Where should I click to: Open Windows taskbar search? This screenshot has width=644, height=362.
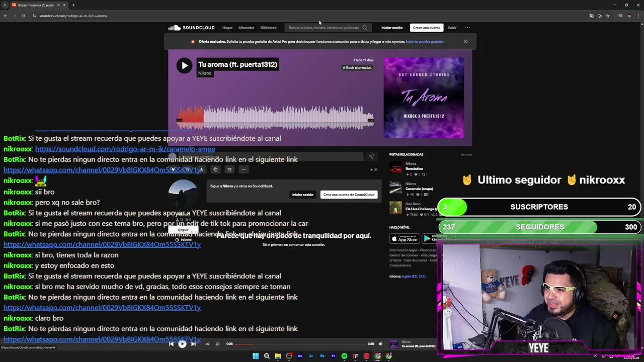click(x=267, y=356)
